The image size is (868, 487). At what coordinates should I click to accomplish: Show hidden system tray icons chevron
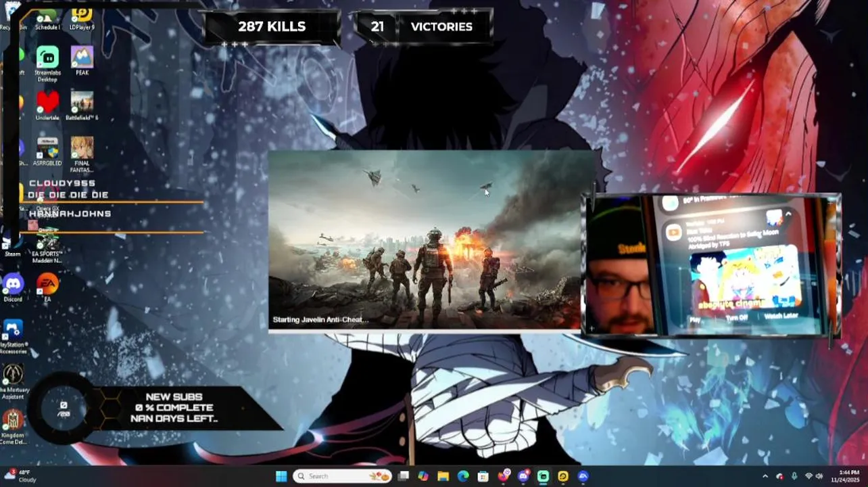(x=765, y=476)
